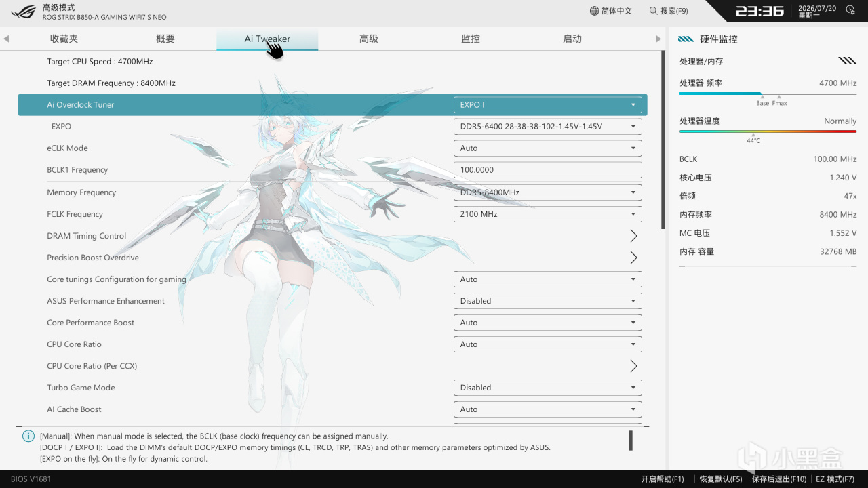The height and width of the screenshot is (488, 868).
Task: Click the 处理器温度 Normally status
Action: click(x=840, y=121)
